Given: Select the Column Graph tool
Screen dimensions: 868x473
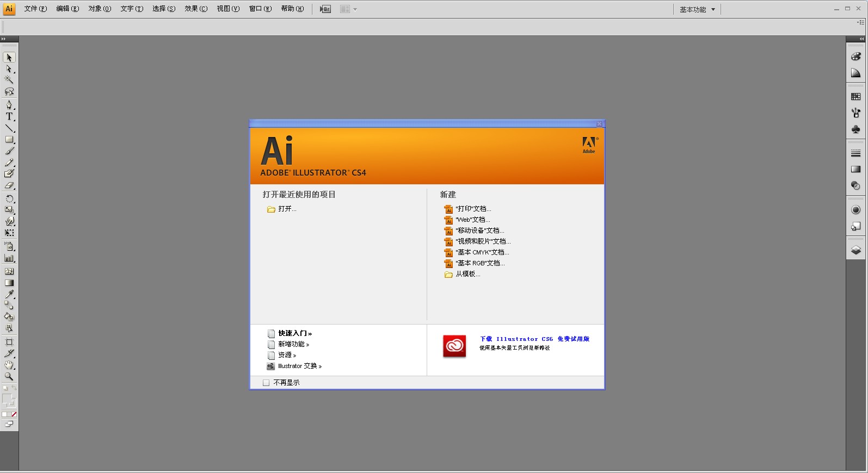Looking at the screenshot, I should pos(9,258).
